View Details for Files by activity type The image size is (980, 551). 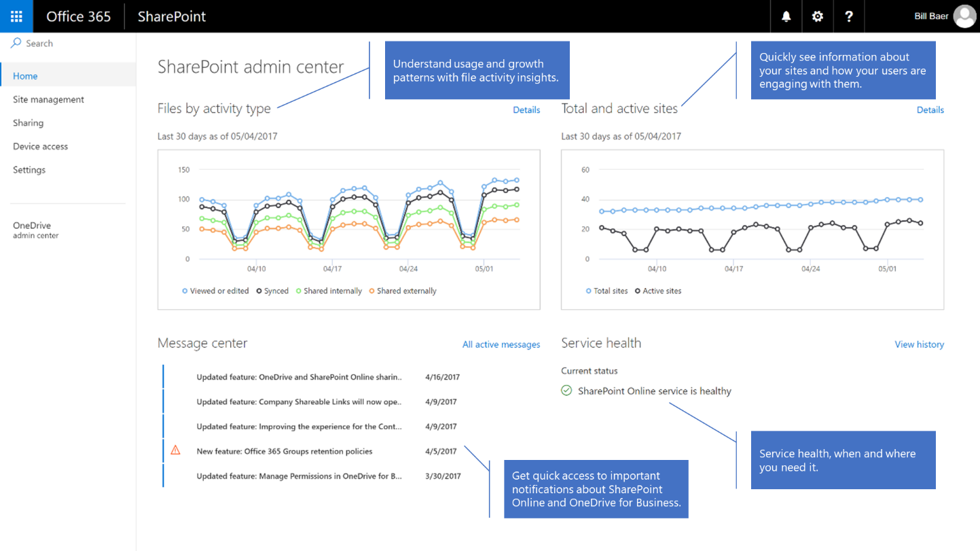tap(526, 109)
